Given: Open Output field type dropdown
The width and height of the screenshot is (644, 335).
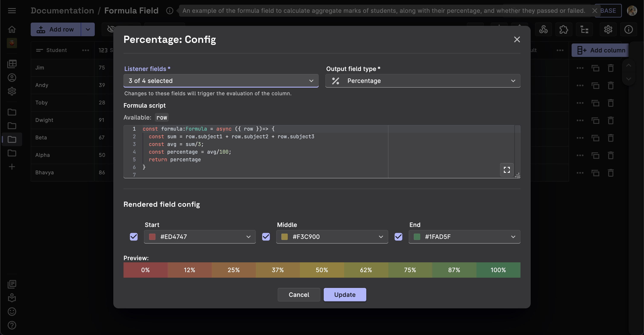Looking at the screenshot, I should (x=423, y=81).
